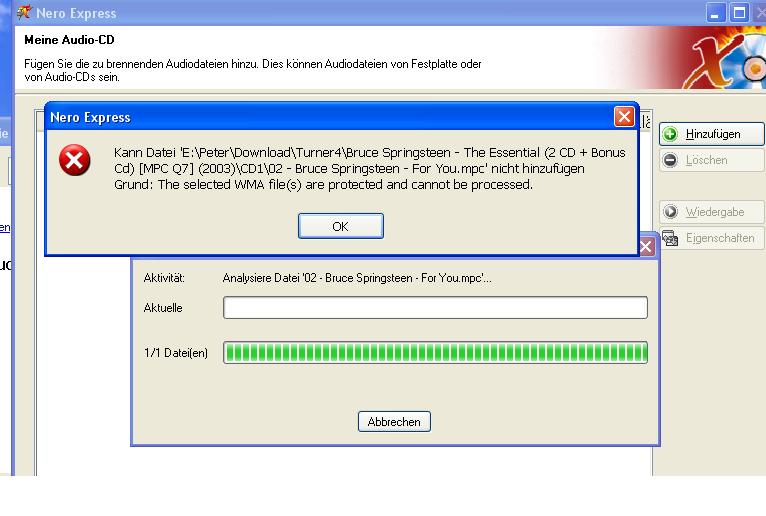
Task: Click OK in the error dialog
Action: pyautogui.click(x=340, y=226)
